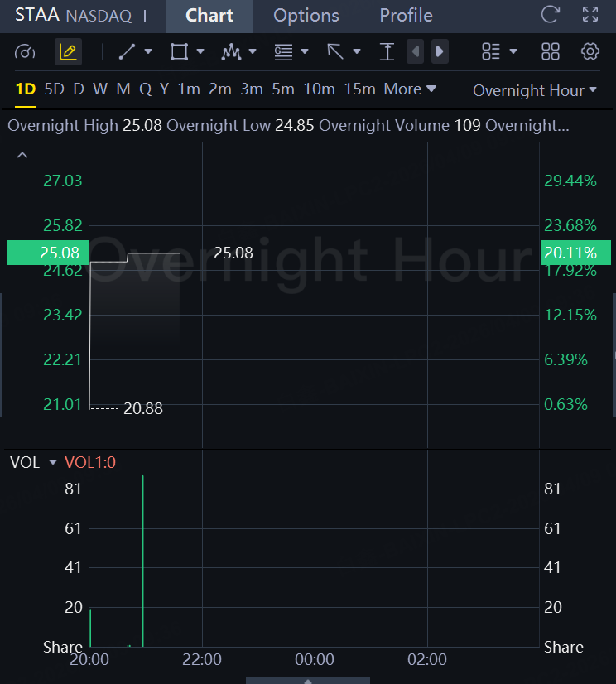Select the rectangle shape tool
This screenshot has height=684, width=616.
click(x=179, y=52)
